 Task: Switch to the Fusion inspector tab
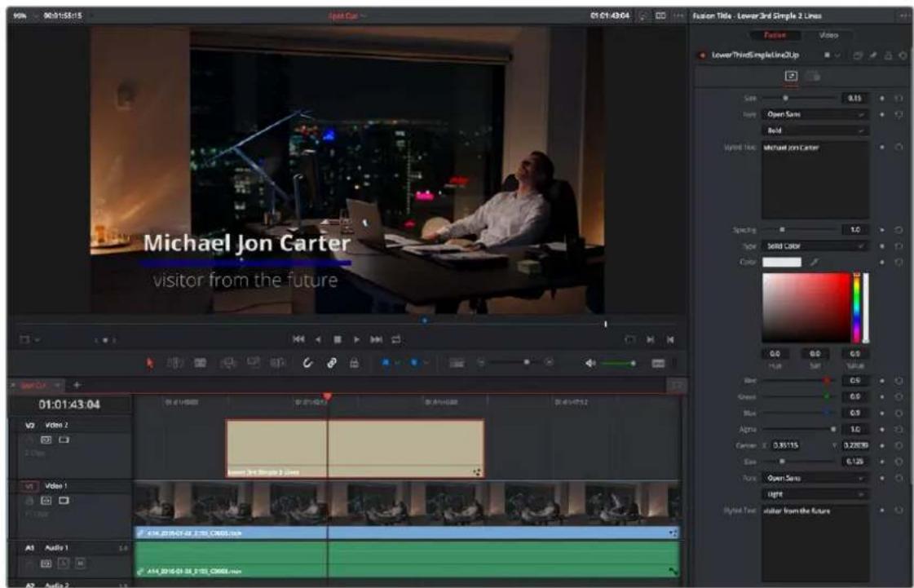pyautogui.click(x=775, y=35)
